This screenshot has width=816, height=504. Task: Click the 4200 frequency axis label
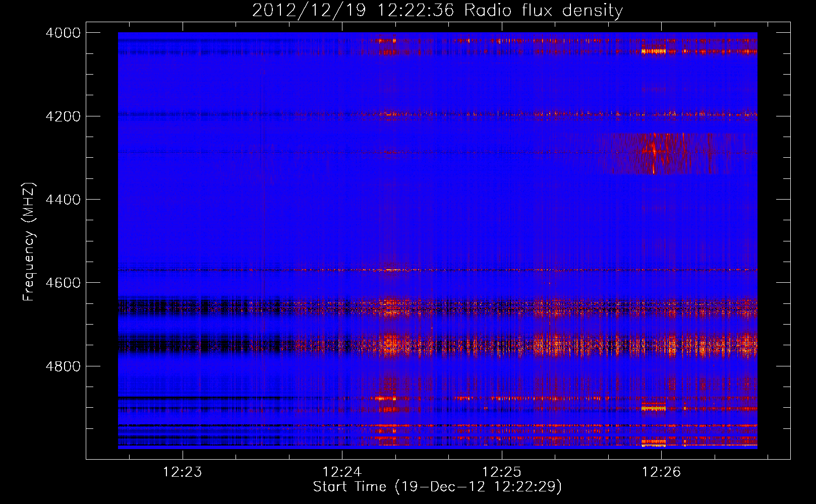63,116
